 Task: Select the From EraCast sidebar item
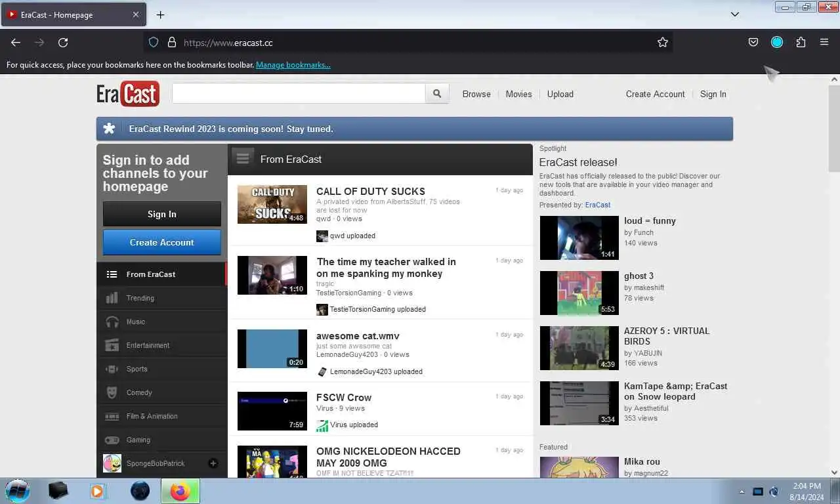[x=161, y=274]
